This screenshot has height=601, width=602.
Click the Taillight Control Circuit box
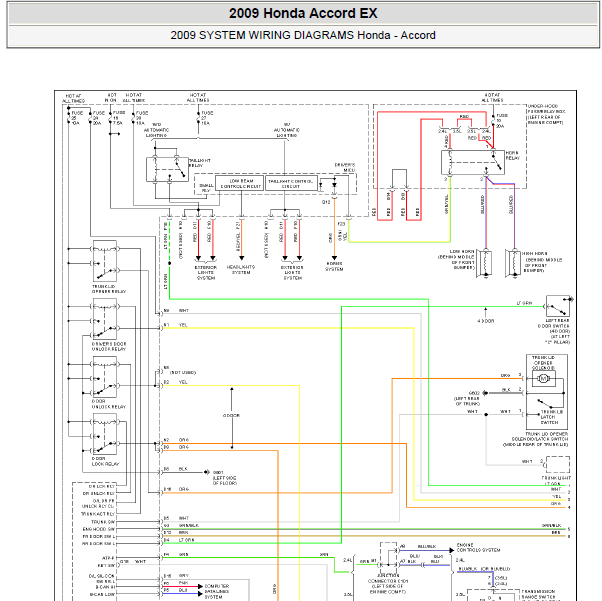291,184
